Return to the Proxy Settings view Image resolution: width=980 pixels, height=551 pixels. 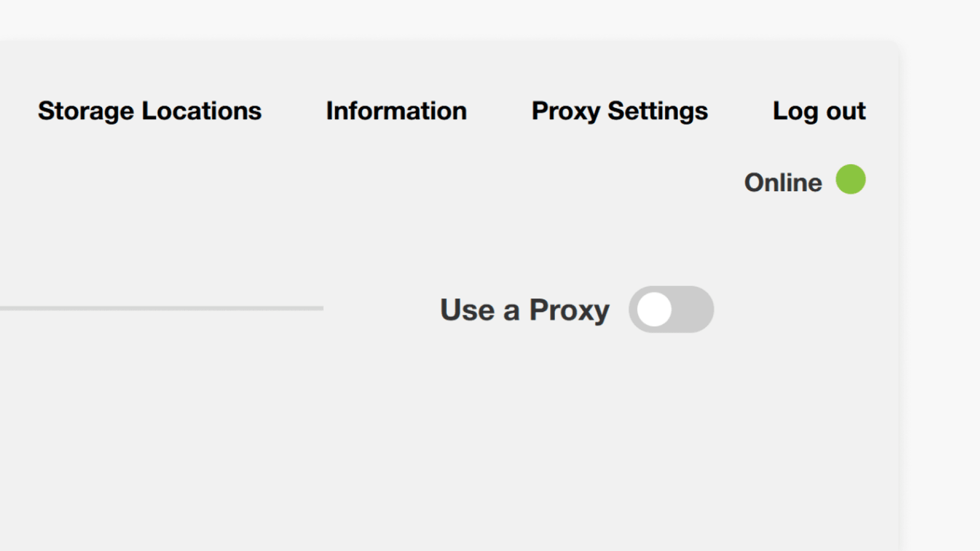pos(620,111)
